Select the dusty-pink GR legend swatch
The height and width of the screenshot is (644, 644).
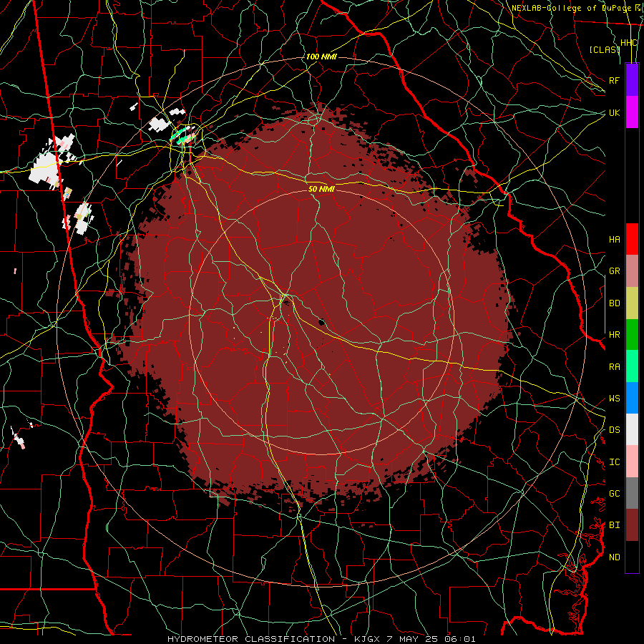[632, 270]
